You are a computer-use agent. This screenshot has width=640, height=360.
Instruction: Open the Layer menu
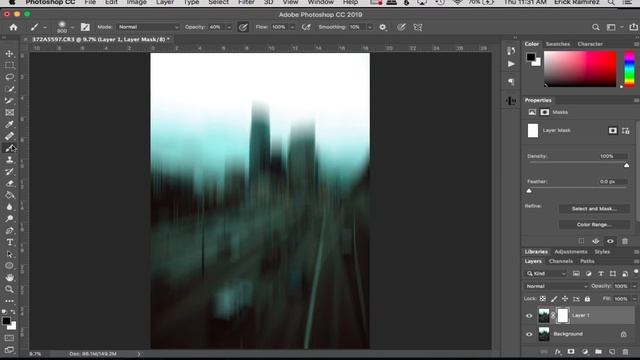coord(165,2)
